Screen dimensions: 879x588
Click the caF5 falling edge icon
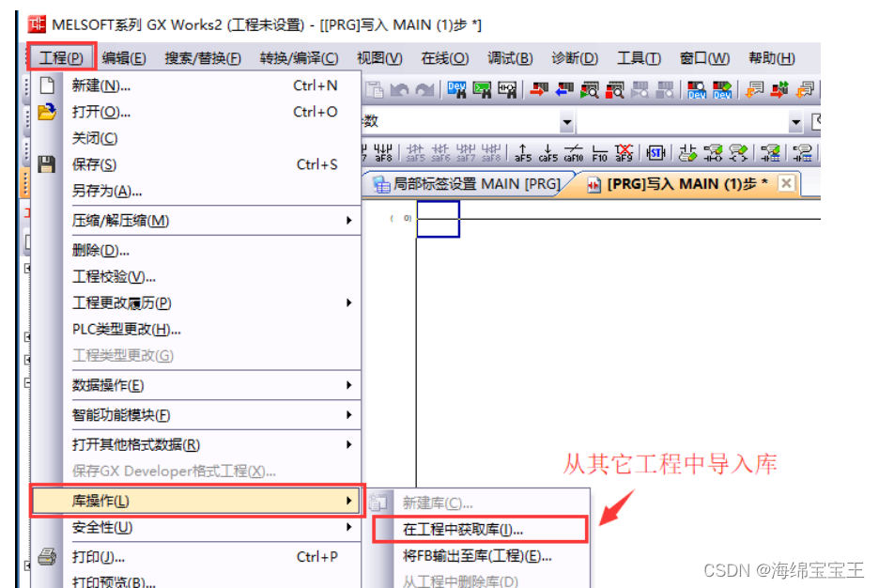(x=548, y=152)
